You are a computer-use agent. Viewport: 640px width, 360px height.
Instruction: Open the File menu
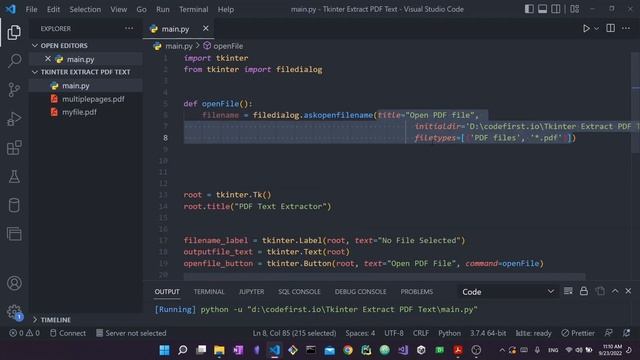[31, 9]
